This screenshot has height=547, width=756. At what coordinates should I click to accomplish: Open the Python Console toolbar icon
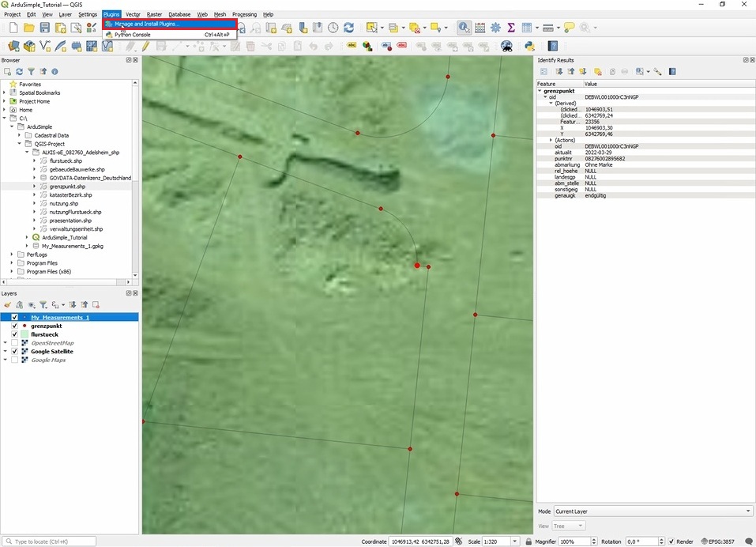pyautogui.click(x=529, y=47)
